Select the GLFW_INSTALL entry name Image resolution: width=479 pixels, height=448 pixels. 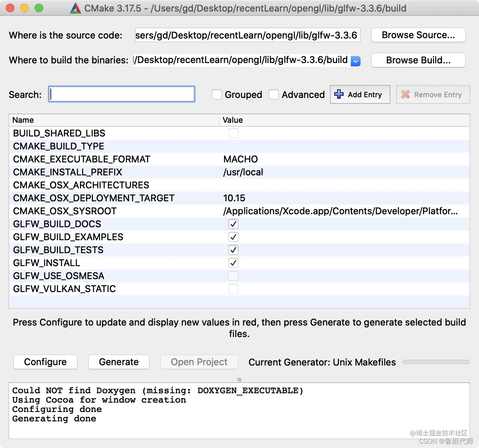pos(46,263)
